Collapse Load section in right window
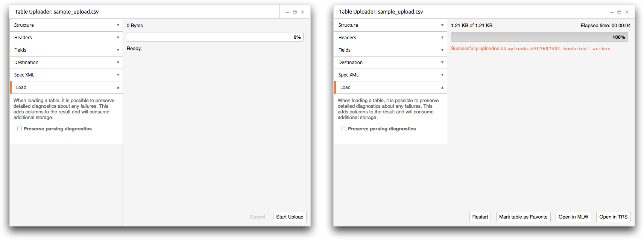644x240 pixels. point(390,87)
